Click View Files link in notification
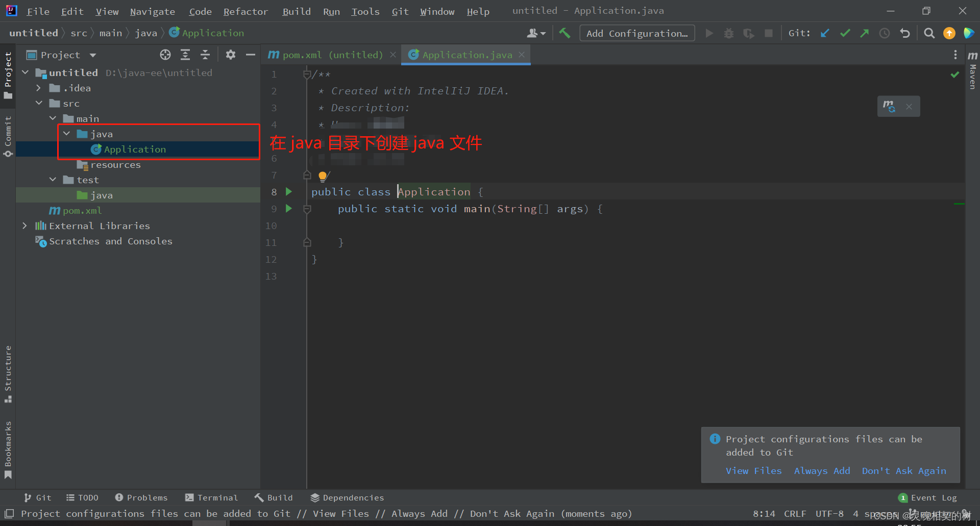This screenshot has width=980, height=526. [753, 471]
